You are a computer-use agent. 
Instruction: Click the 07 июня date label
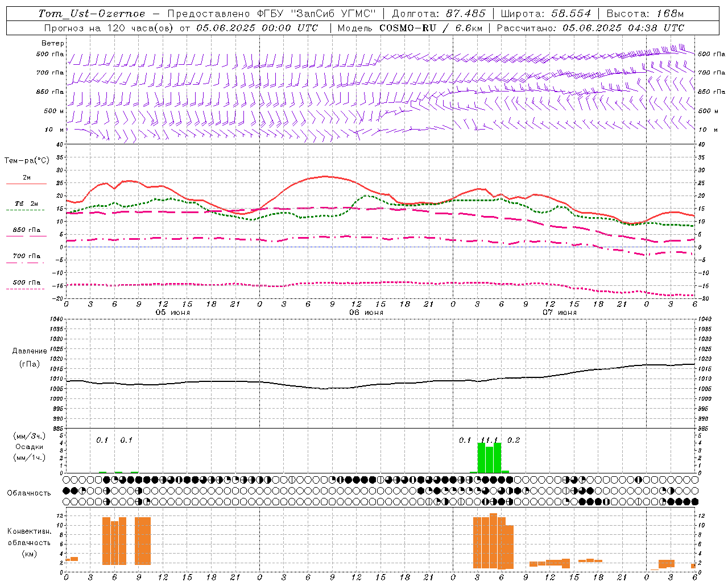560,313
